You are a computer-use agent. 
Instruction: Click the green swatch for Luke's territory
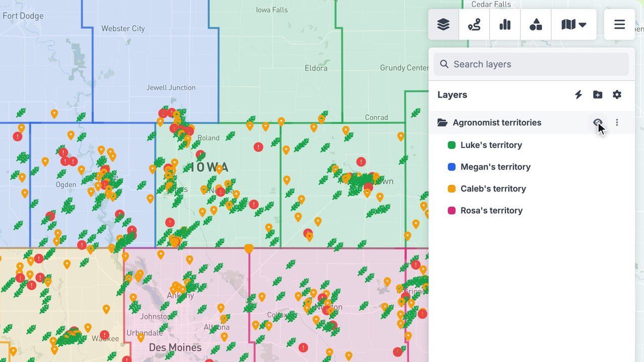click(452, 145)
